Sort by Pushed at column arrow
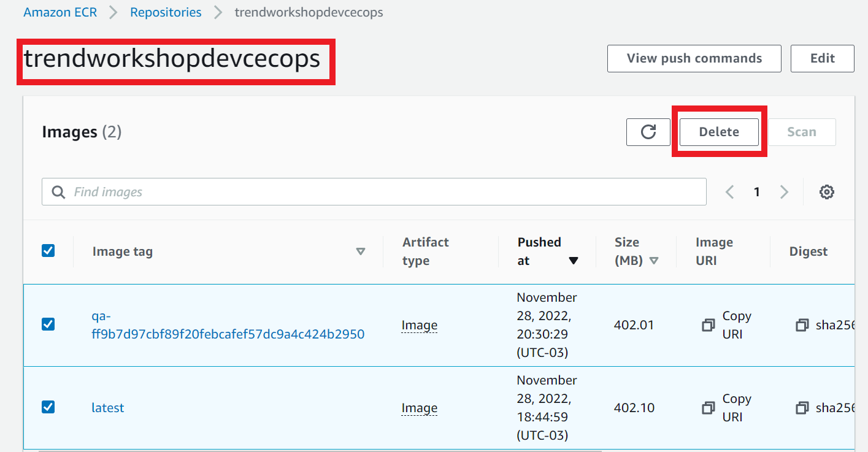 coord(574,261)
